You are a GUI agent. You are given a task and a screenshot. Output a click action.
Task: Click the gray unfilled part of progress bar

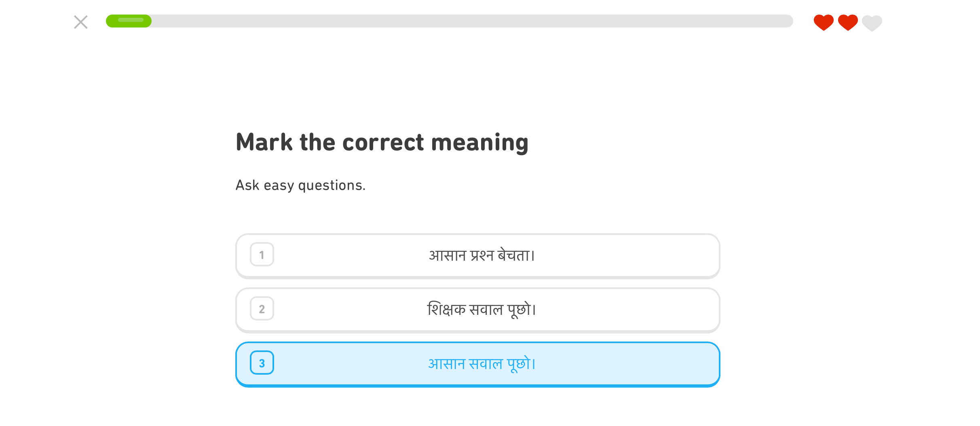[472, 21]
